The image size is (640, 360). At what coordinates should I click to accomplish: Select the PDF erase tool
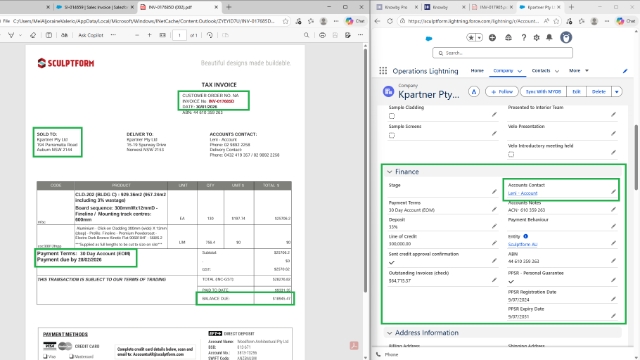click(x=33, y=35)
